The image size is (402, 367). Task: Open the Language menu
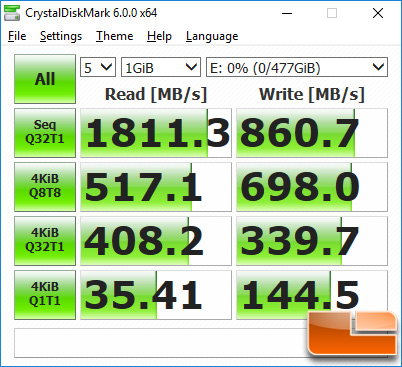tap(212, 36)
